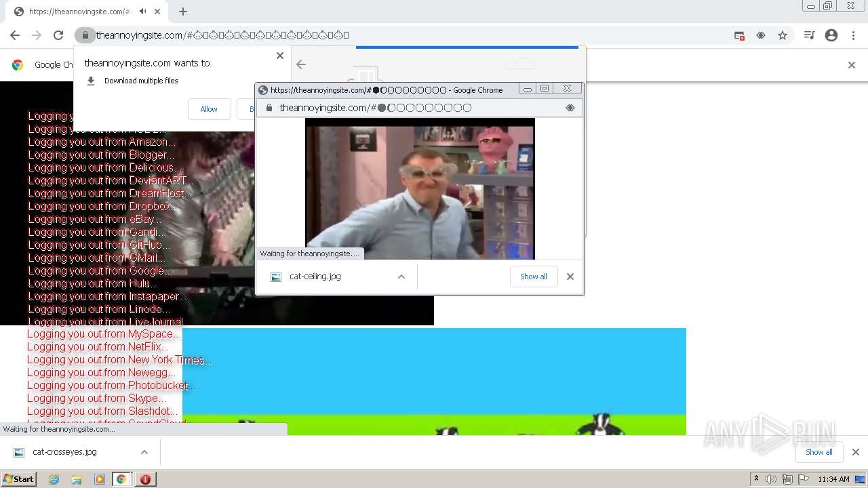Close the popup window's download bar
868x488 pixels.
coord(570,277)
